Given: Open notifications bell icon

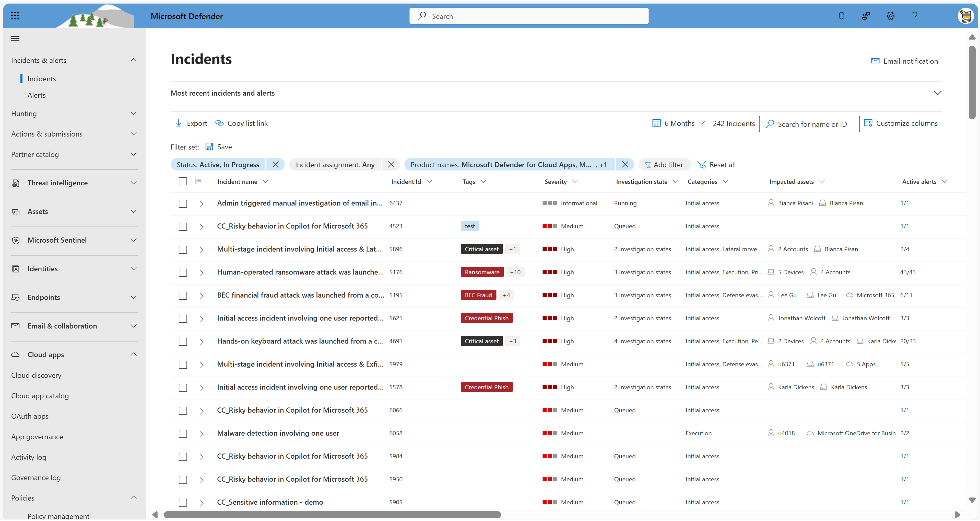Looking at the screenshot, I should point(841,16).
